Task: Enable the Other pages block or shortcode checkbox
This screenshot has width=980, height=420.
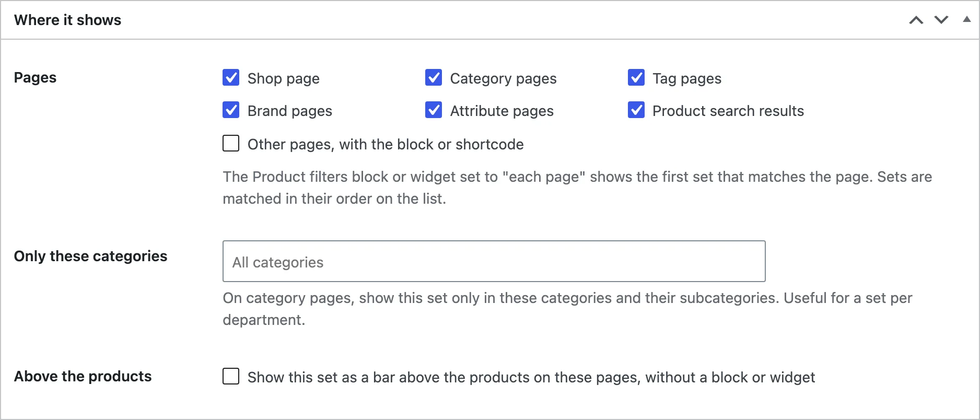Action: click(231, 143)
